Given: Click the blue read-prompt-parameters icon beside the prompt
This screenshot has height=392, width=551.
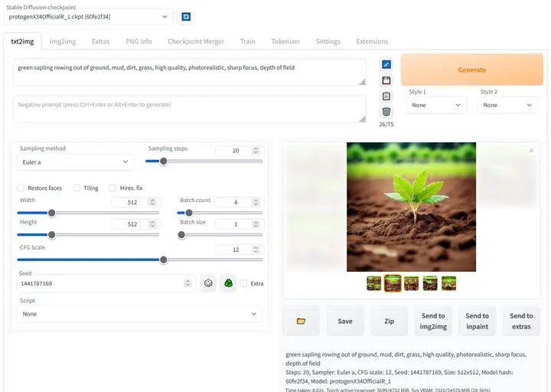Looking at the screenshot, I should click(x=386, y=64).
